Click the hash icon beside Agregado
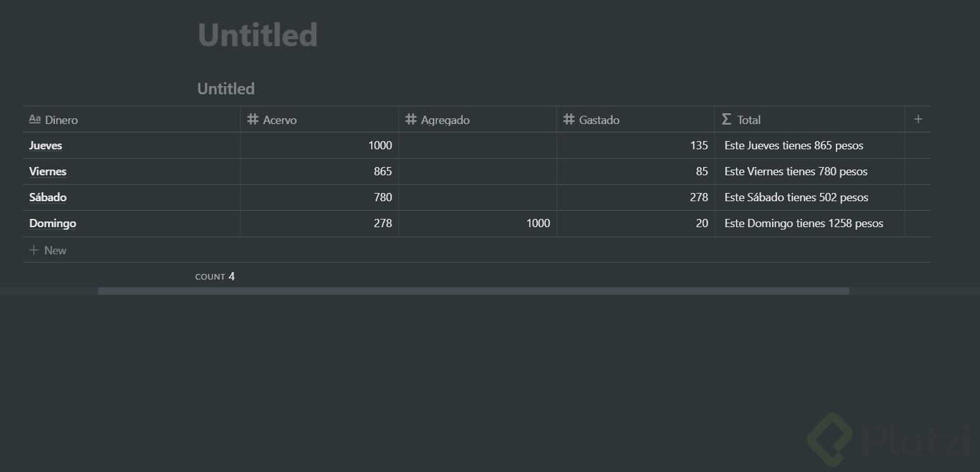 411,119
